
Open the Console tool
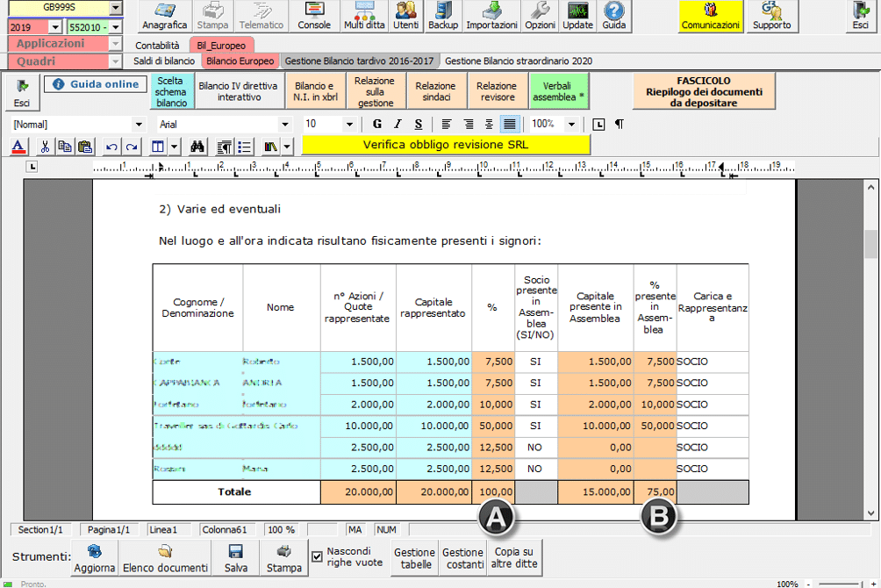click(x=313, y=17)
